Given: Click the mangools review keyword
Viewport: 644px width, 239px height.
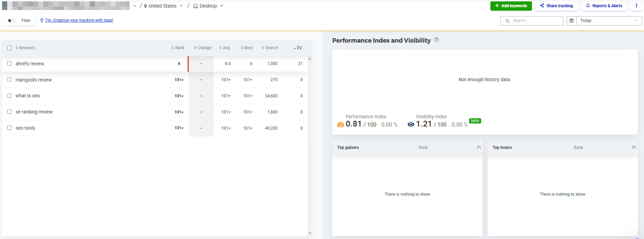Looking at the screenshot, I should pyautogui.click(x=34, y=80).
